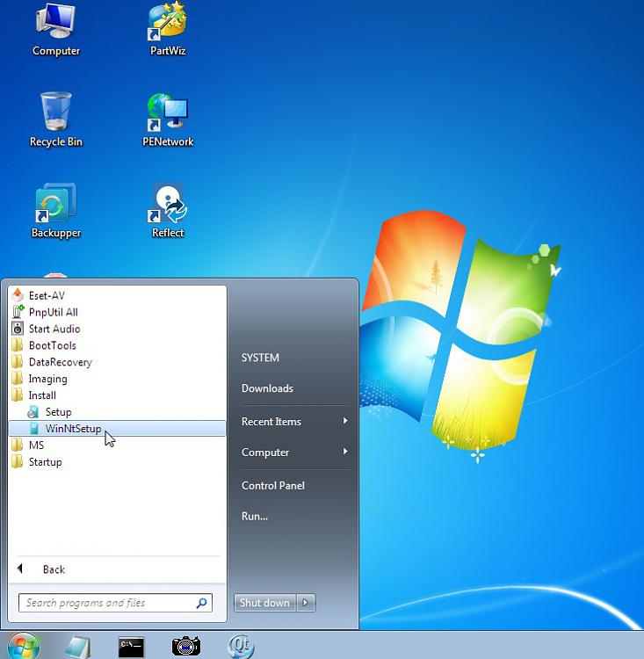This screenshot has height=659, width=644.
Task: Click the Startup folder icon
Action: coord(18,461)
